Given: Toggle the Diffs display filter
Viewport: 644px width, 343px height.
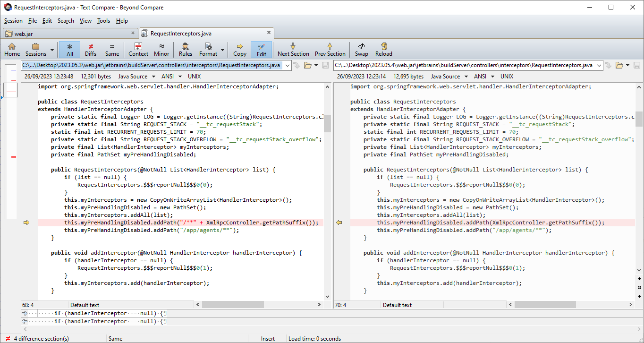Looking at the screenshot, I should [x=91, y=50].
